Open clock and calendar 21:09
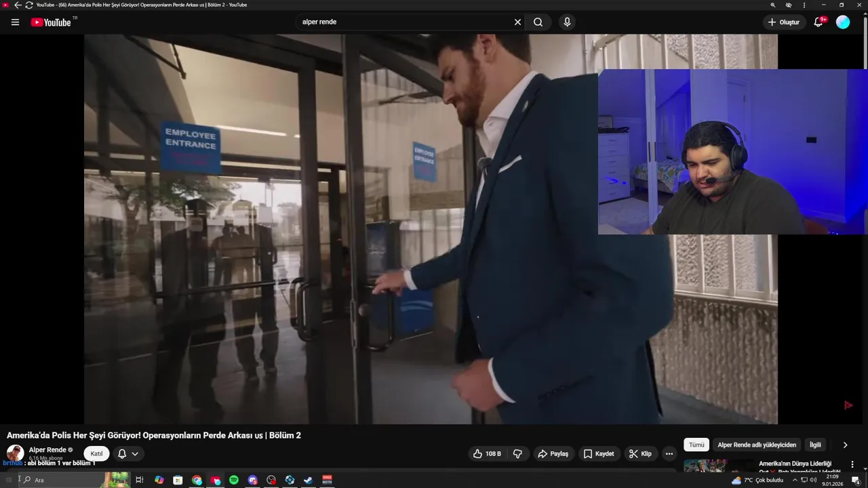This screenshot has height=488, width=868. (x=832, y=480)
